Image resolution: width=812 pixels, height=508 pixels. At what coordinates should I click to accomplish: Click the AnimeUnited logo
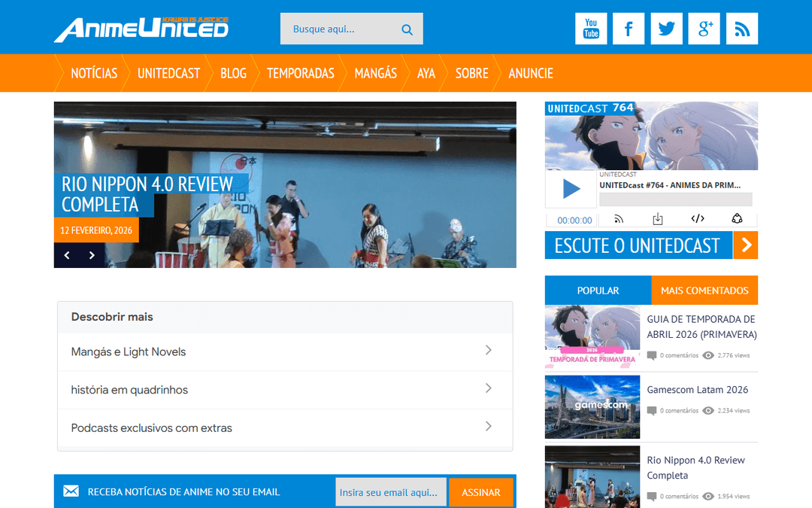point(141,29)
